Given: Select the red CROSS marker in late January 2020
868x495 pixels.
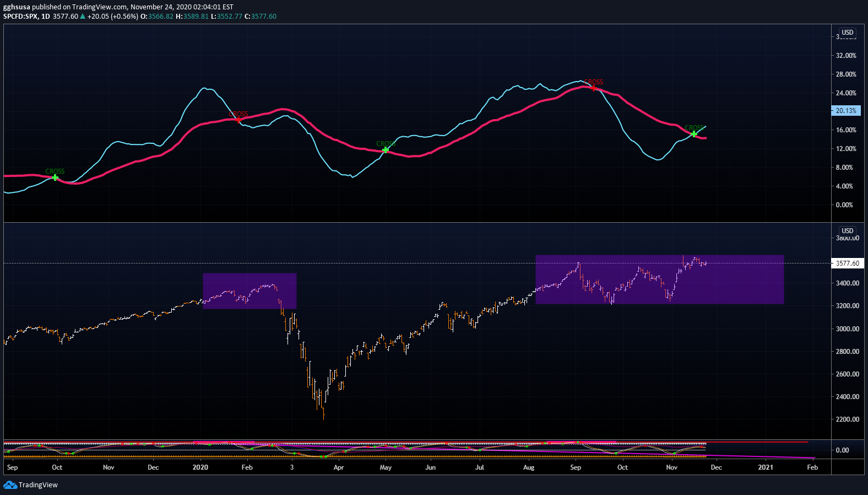Looking at the screenshot, I should coord(239,119).
